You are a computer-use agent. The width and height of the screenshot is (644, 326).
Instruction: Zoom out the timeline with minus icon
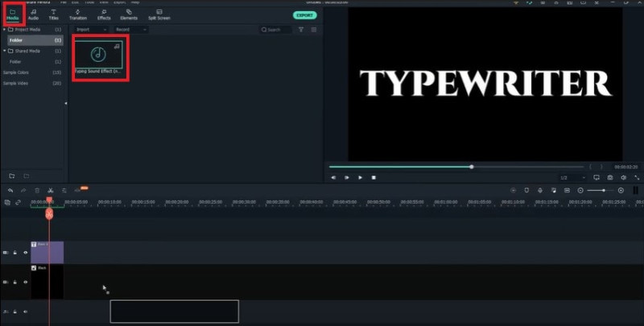580,191
